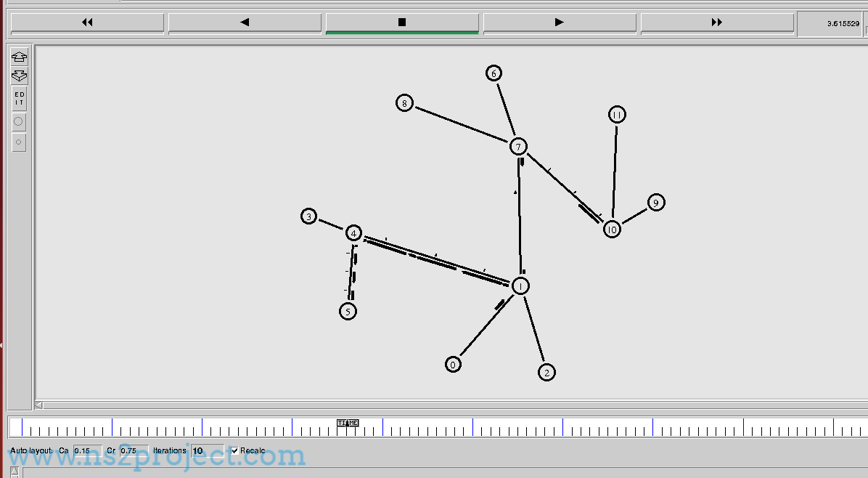Click node 10 in the network graph

coord(612,230)
